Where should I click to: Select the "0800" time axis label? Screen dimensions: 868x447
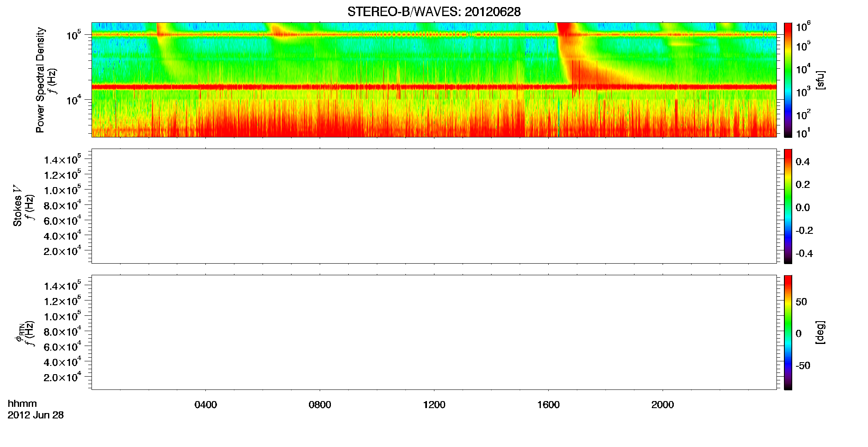click(x=320, y=405)
